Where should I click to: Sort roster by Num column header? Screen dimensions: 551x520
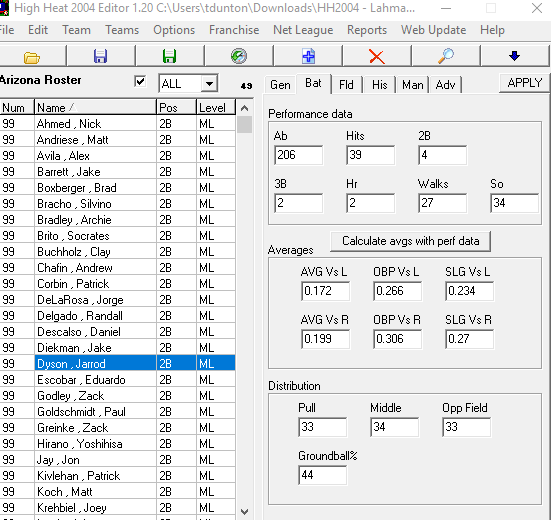pos(17,108)
